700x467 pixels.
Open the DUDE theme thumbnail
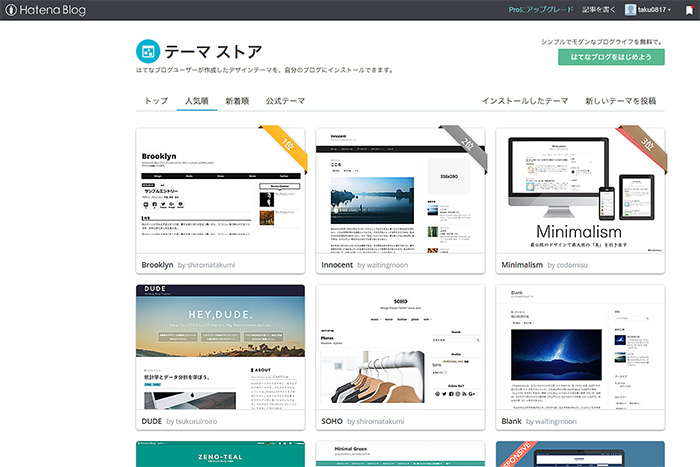coord(220,347)
